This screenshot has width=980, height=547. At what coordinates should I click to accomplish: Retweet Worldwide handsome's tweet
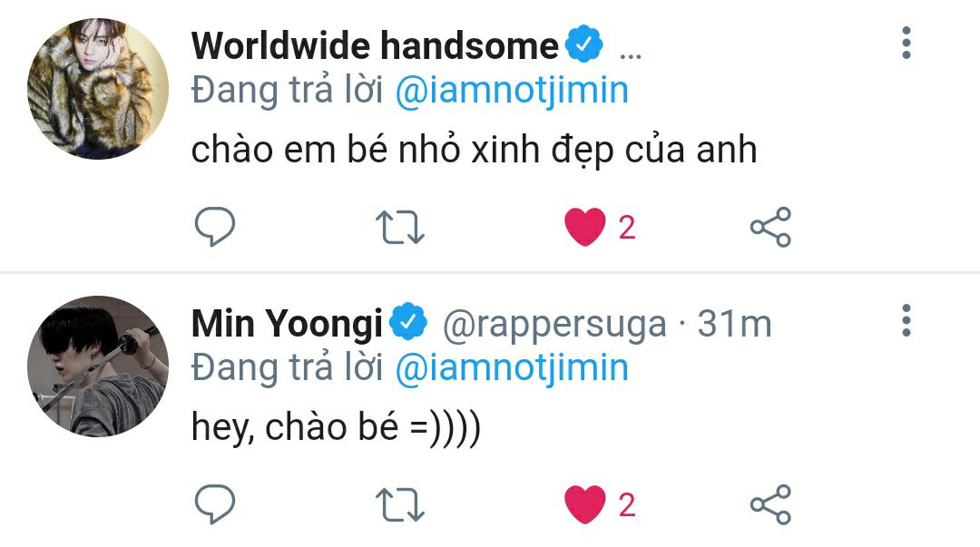(x=400, y=228)
